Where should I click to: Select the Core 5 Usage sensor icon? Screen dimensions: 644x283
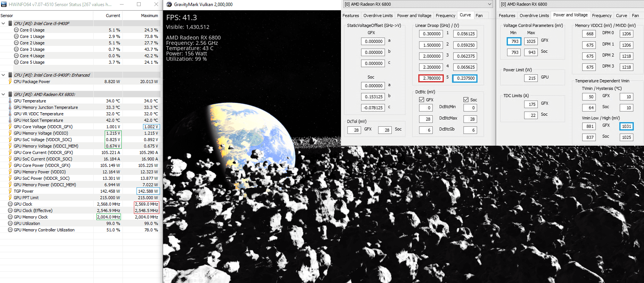[x=16, y=62]
